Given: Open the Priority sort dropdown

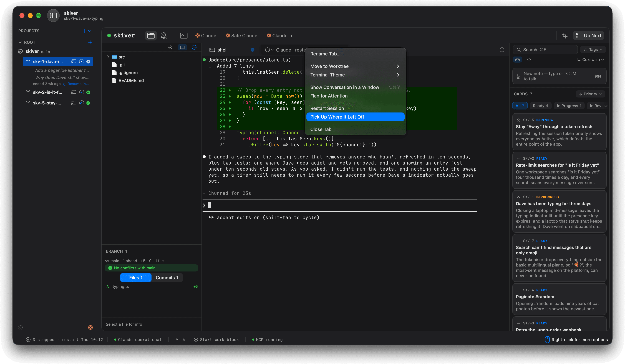Looking at the screenshot, I should pos(590,94).
